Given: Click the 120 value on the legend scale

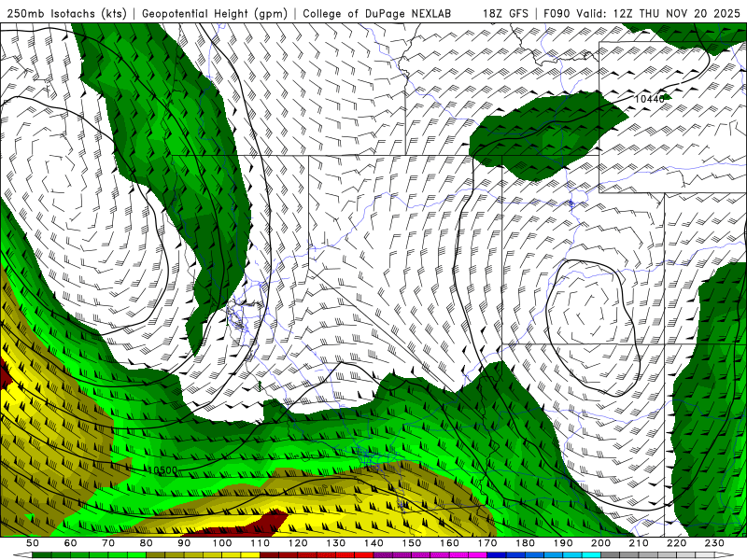Looking at the screenshot, I should pos(298,543).
